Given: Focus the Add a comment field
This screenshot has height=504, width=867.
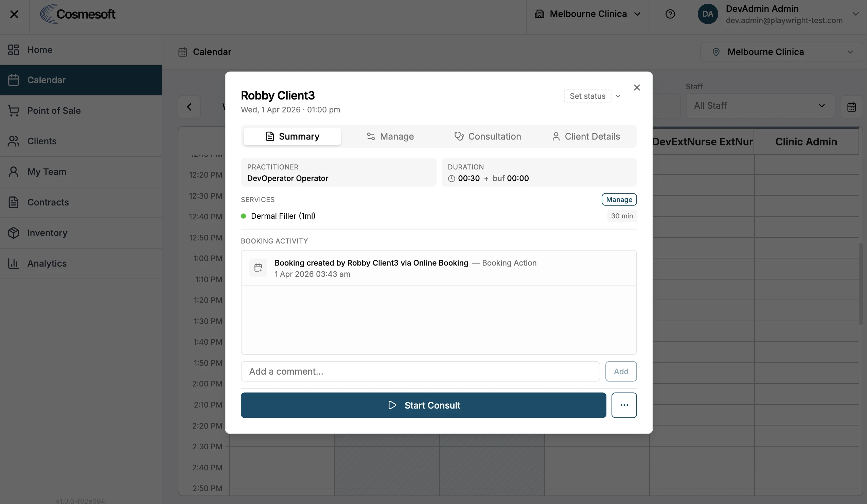Looking at the screenshot, I should (x=420, y=371).
